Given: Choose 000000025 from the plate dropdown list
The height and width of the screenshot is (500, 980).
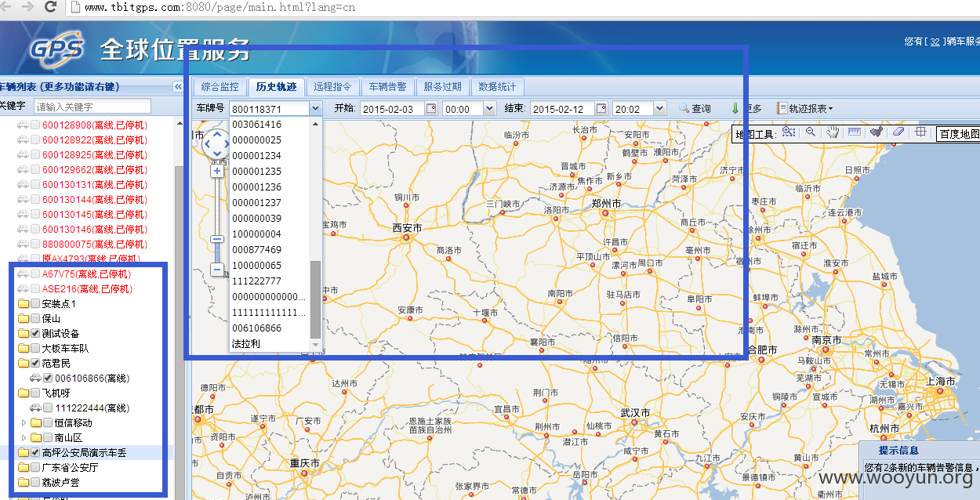Looking at the screenshot, I should point(270,139).
